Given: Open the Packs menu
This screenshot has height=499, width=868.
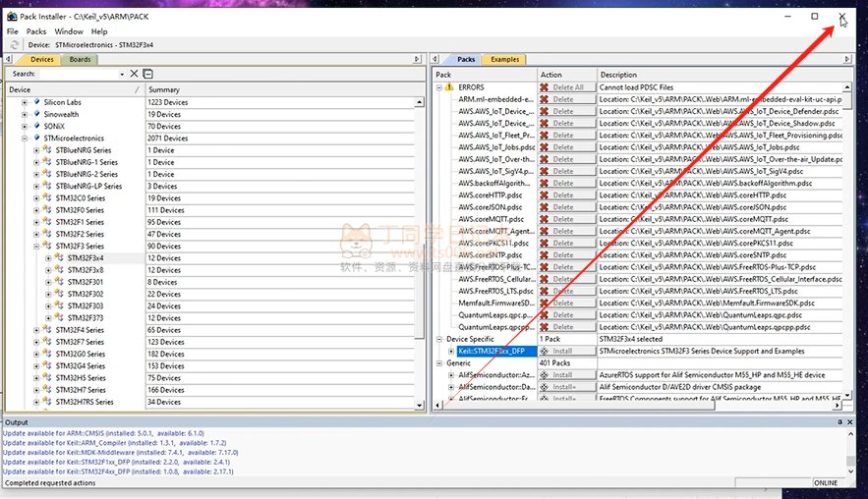Looking at the screenshot, I should click(x=36, y=31).
